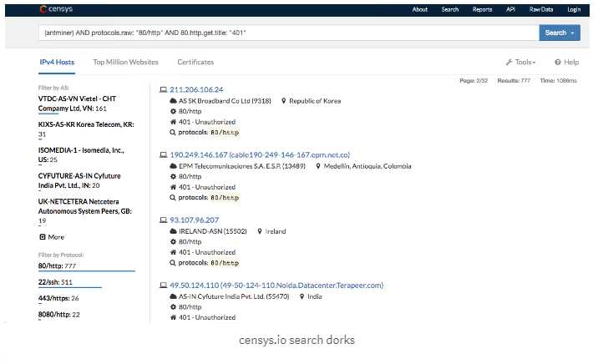Filter by 8080/http protocol

(58, 315)
